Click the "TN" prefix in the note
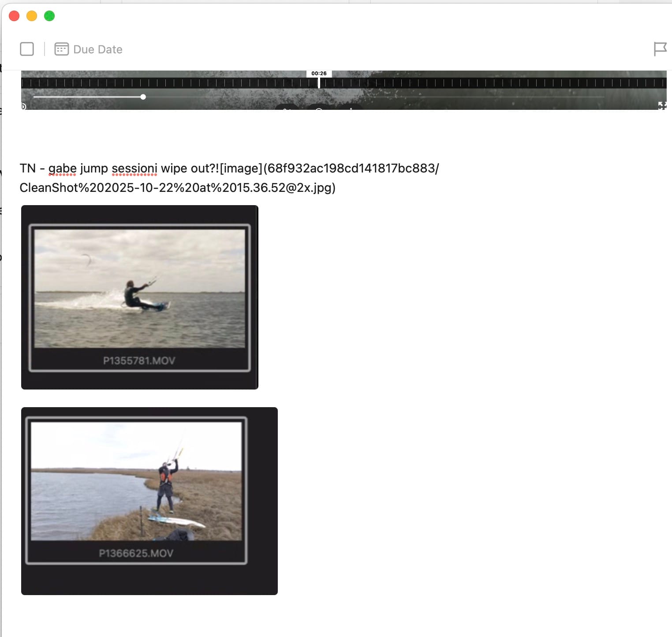This screenshot has height=637, width=672. point(27,169)
